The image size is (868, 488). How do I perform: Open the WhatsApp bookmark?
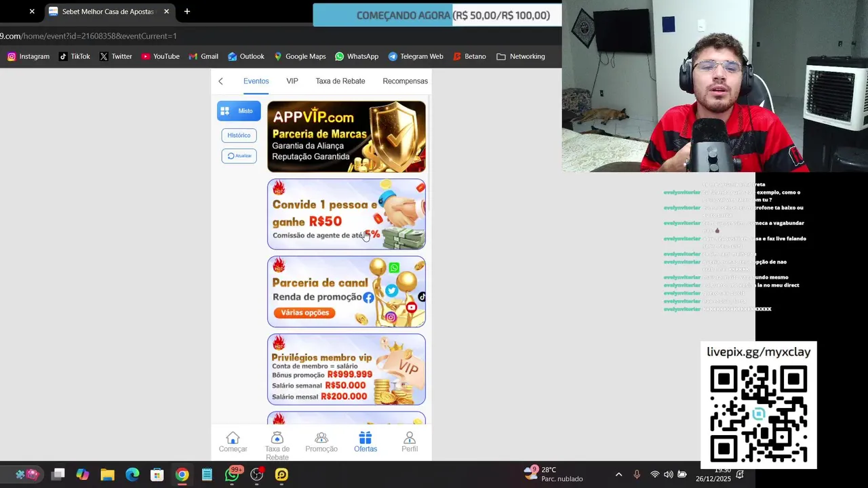[x=357, y=56]
